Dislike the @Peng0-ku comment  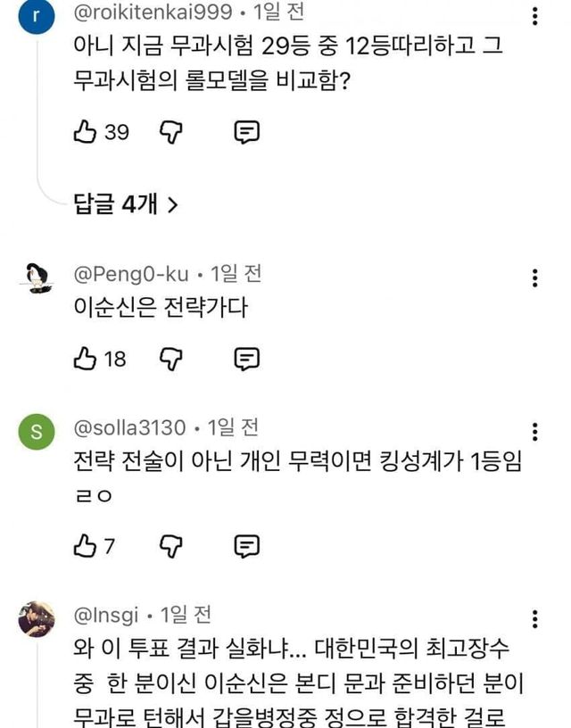(x=170, y=360)
